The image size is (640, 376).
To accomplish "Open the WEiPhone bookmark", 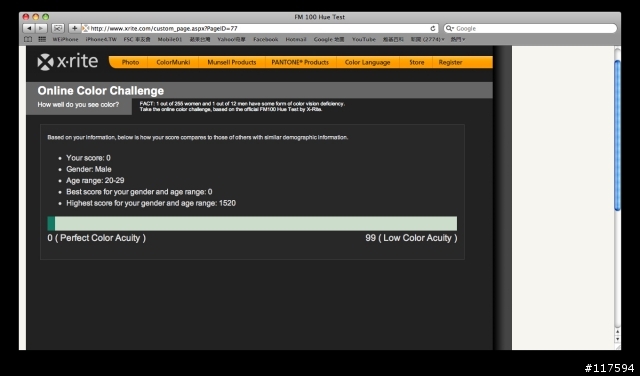I will coord(65,40).
